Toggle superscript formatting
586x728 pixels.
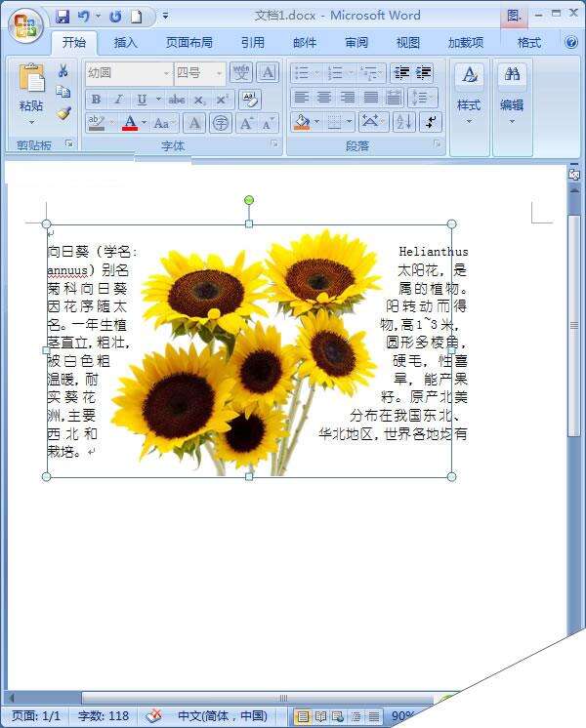tap(222, 100)
